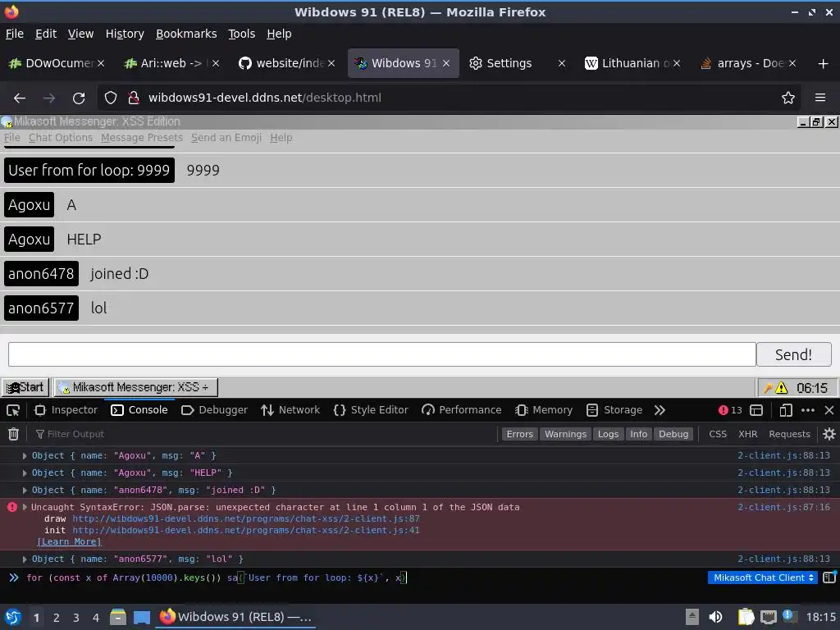Image resolution: width=840 pixels, height=630 pixels.
Task: Open the Send an Emoji menu
Action: (226, 138)
